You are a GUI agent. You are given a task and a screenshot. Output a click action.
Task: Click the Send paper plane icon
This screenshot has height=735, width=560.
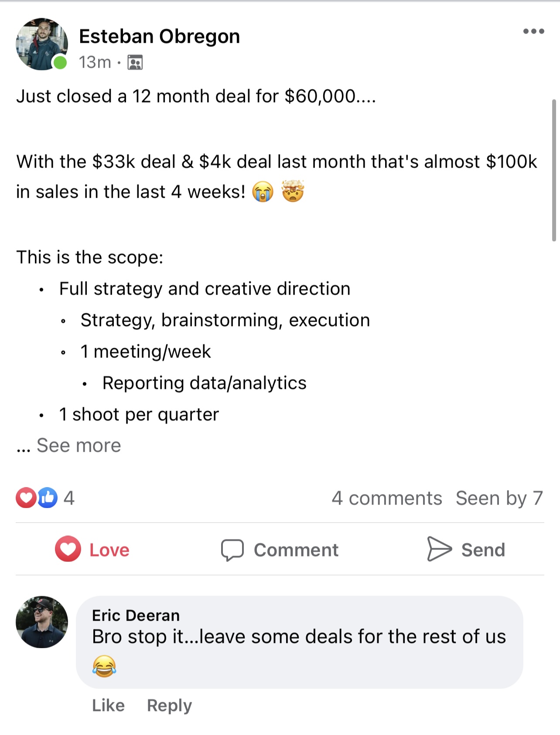click(439, 549)
